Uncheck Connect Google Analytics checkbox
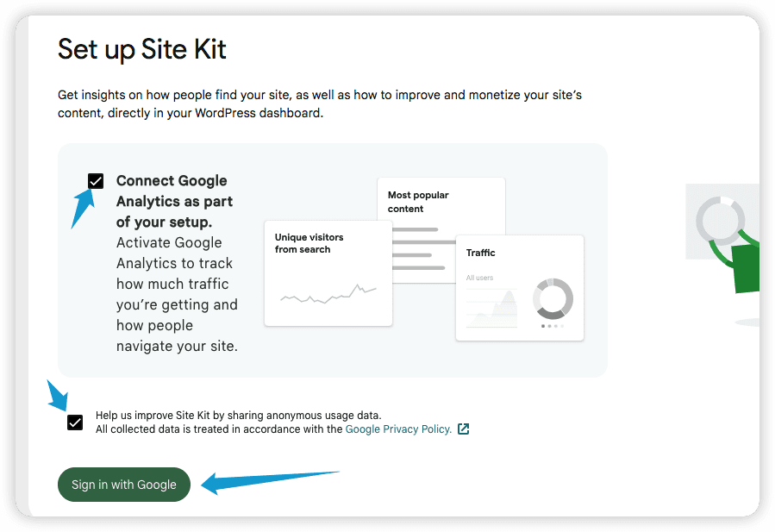This screenshot has height=532, width=775. tap(96, 181)
